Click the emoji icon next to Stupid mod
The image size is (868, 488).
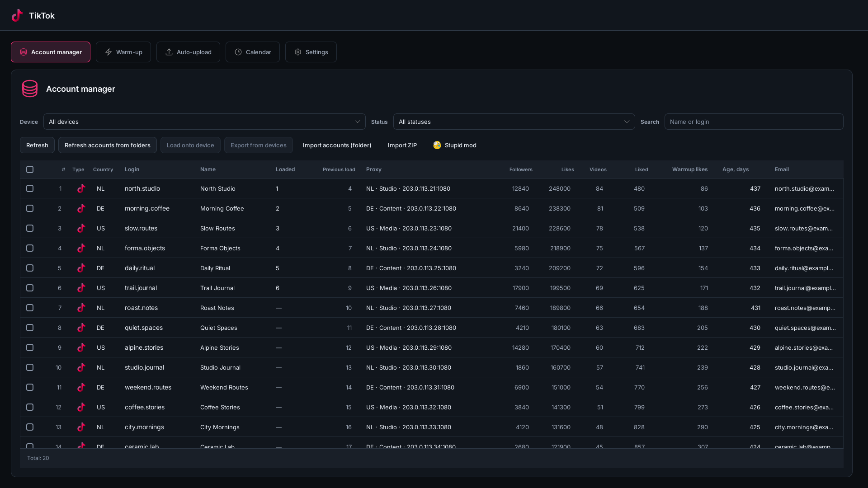coord(437,145)
